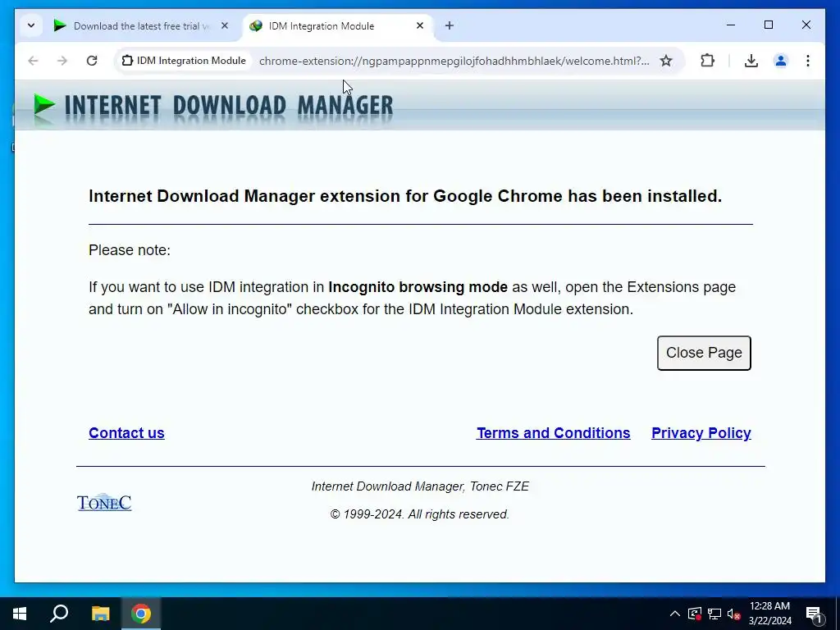Image resolution: width=840 pixels, height=630 pixels.
Task: Open the Contact us link
Action: click(126, 433)
